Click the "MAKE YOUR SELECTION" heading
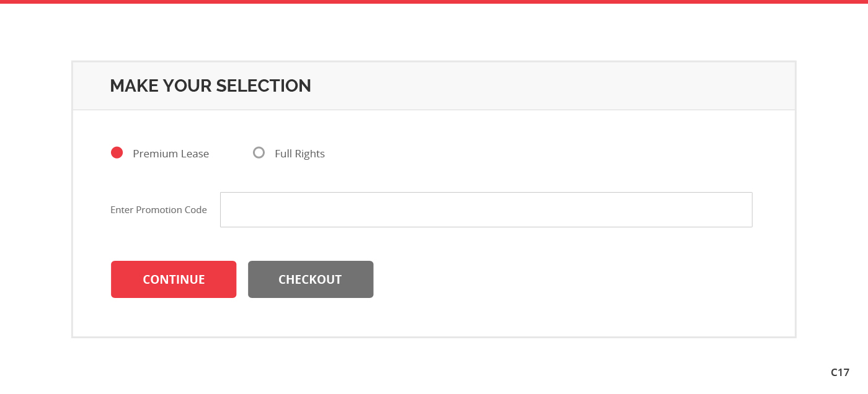The image size is (868, 394). tap(210, 85)
